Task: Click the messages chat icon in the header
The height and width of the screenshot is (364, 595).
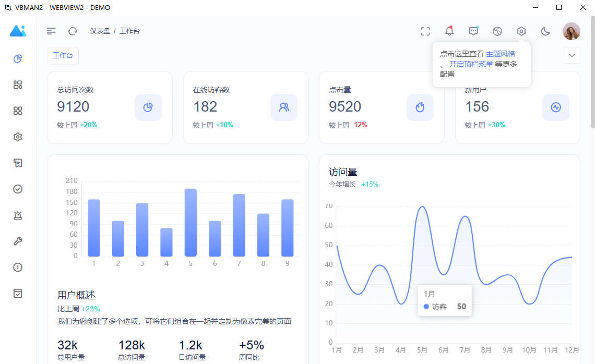Action: (473, 31)
